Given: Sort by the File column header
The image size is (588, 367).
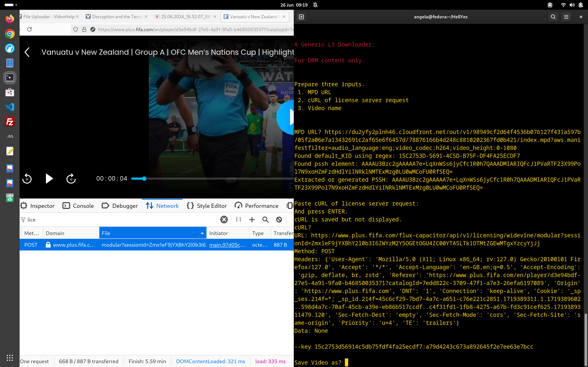Looking at the screenshot, I should click(x=153, y=233).
